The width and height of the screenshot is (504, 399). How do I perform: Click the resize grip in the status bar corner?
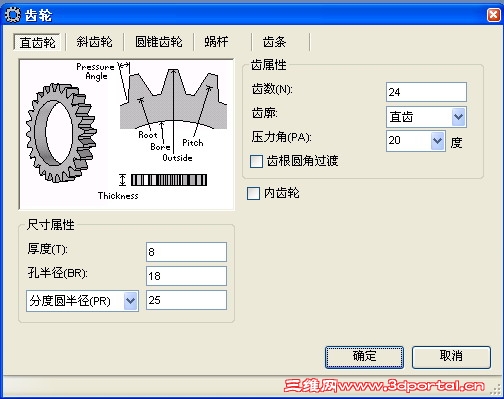[x=496, y=389]
